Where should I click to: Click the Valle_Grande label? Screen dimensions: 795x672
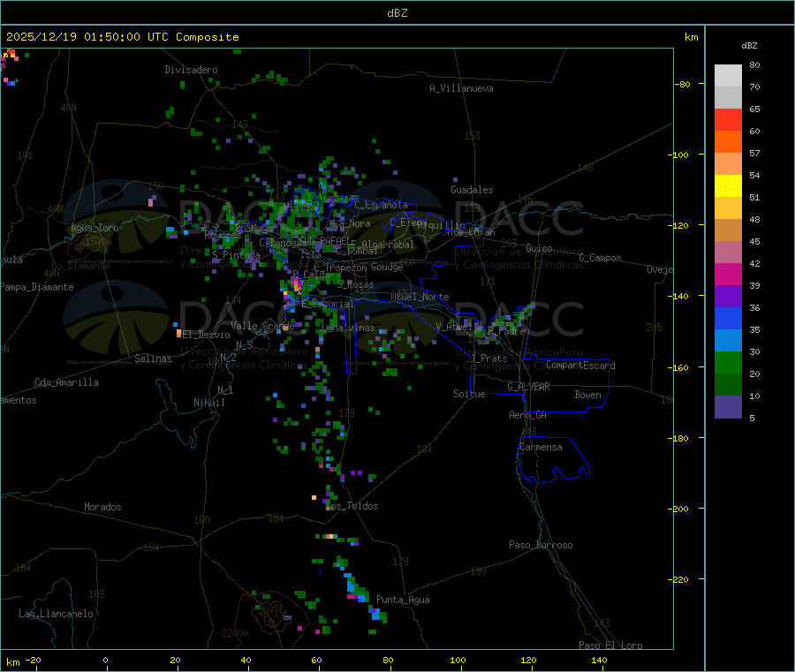tap(262, 325)
